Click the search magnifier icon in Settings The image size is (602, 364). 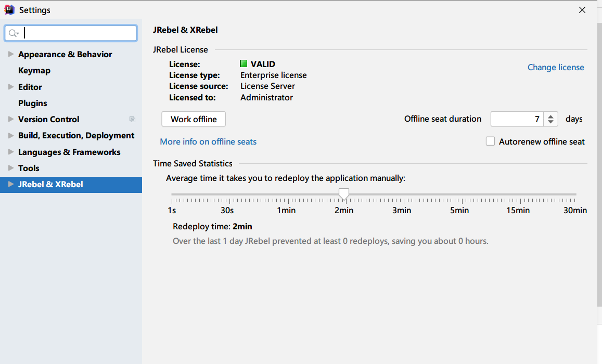tap(14, 33)
